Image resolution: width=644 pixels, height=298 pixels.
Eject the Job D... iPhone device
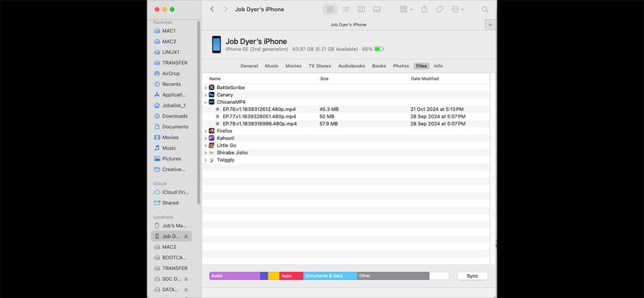(186, 237)
